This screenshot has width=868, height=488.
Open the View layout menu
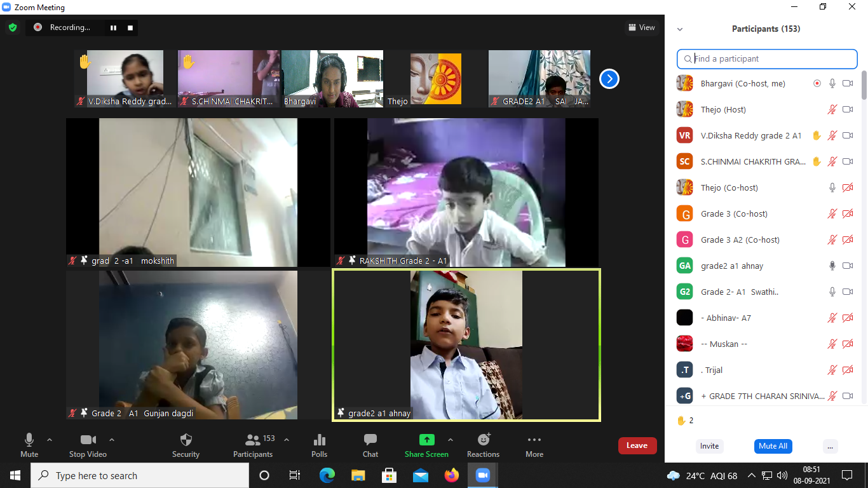click(x=641, y=27)
